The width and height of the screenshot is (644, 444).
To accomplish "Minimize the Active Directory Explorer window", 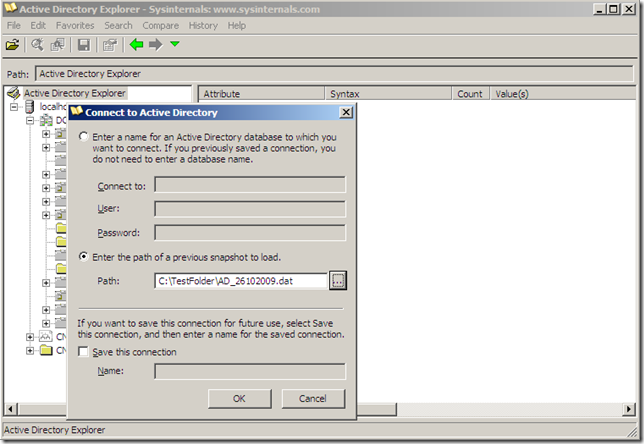I will click(600, 9).
